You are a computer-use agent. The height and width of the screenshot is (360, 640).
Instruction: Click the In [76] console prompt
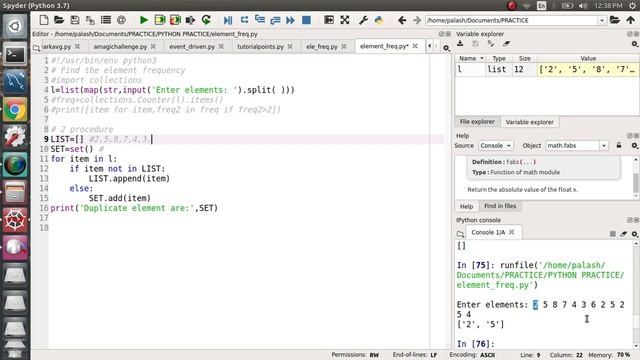coord(475,344)
